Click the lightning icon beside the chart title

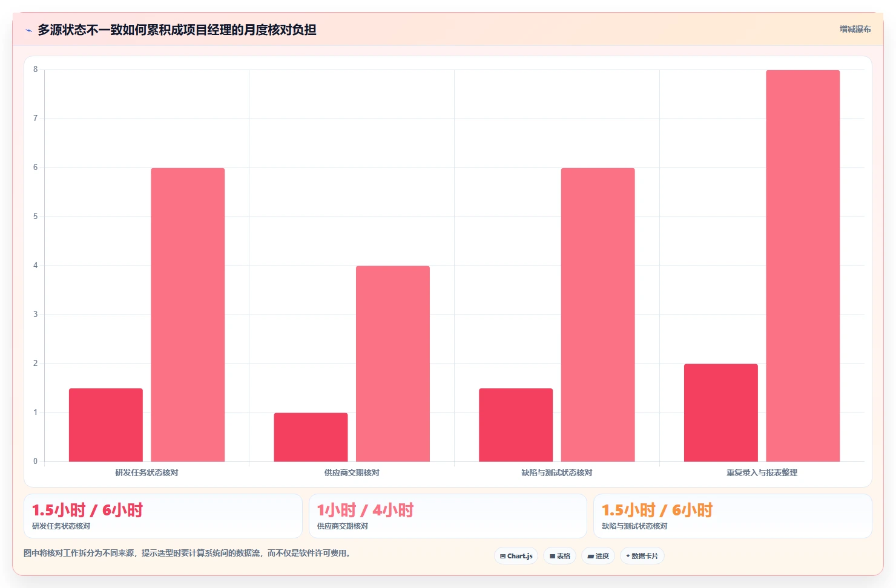point(28,30)
